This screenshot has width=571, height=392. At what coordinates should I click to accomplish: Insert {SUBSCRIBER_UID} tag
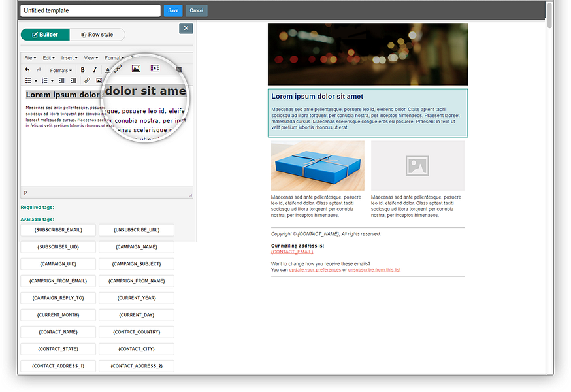pos(58,247)
